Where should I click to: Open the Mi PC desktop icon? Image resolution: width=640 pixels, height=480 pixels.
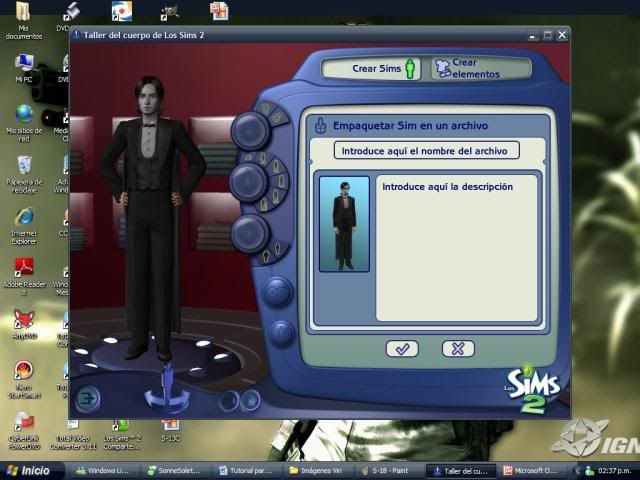click(x=24, y=68)
